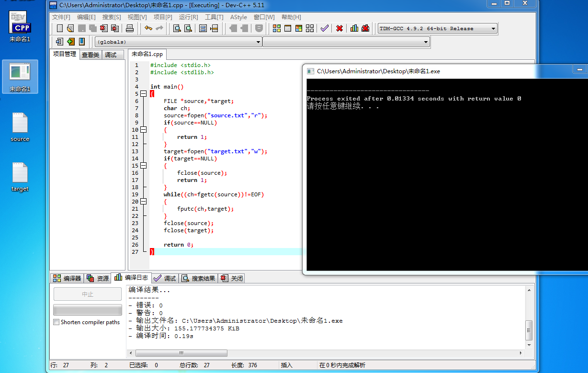Click the Insert icon on second toolbar row
Screen dimensions: 588x373
click(x=60, y=42)
